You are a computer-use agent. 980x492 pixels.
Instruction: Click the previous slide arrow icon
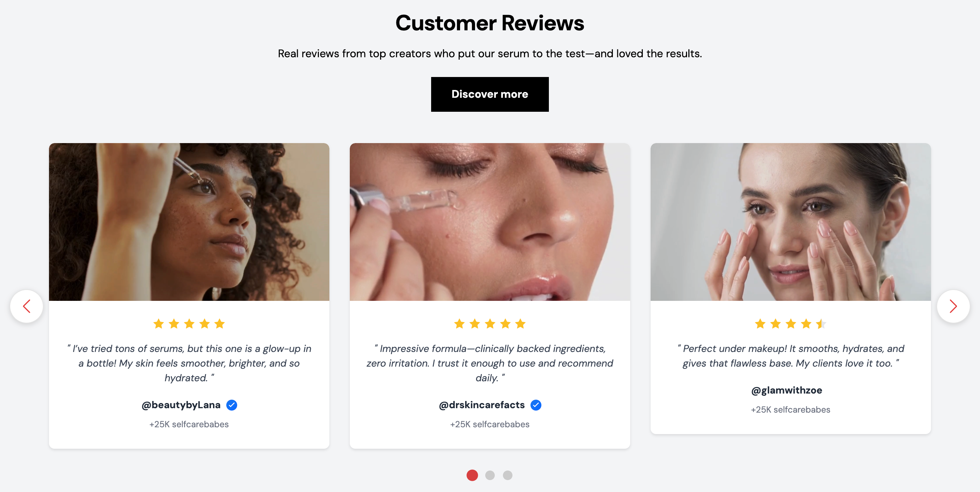27,306
